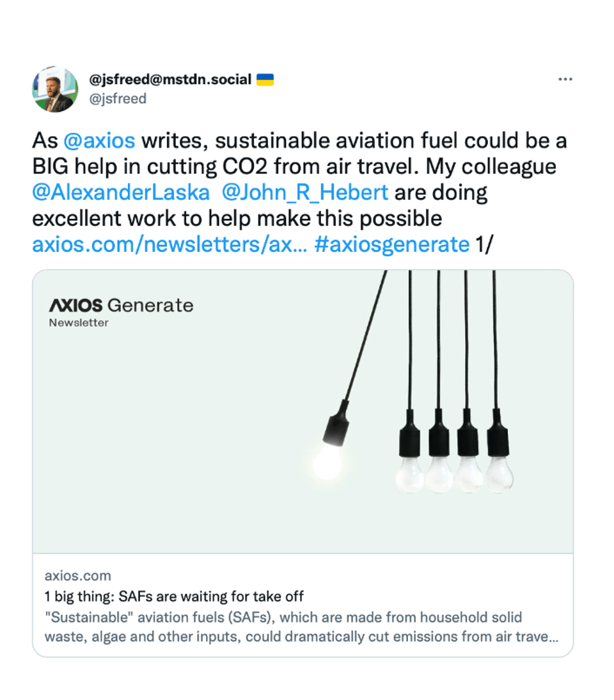This screenshot has height=700, width=614.
Task: Open the tweet's three-dot more options menu
Action: (x=565, y=79)
